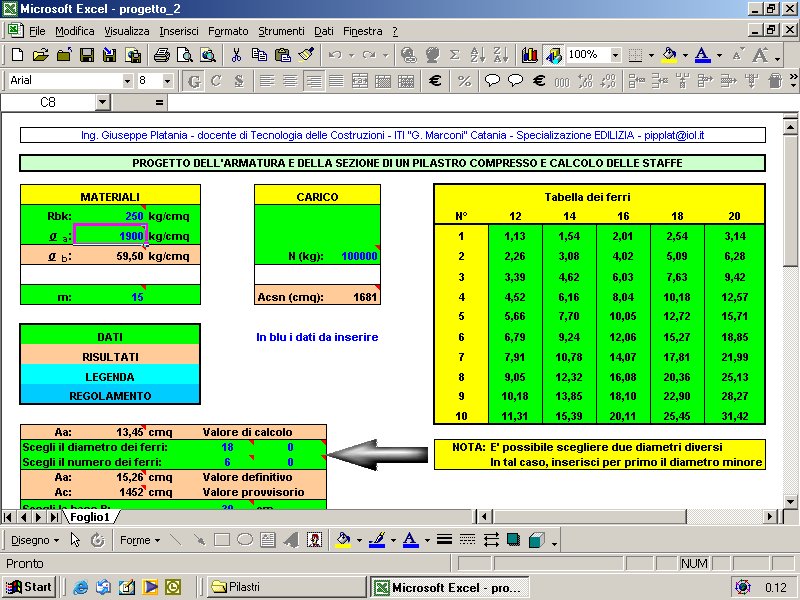The height and width of the screenshot is (600, 800).
Task: Click the equals Edit Formula button
Action: 159,103
